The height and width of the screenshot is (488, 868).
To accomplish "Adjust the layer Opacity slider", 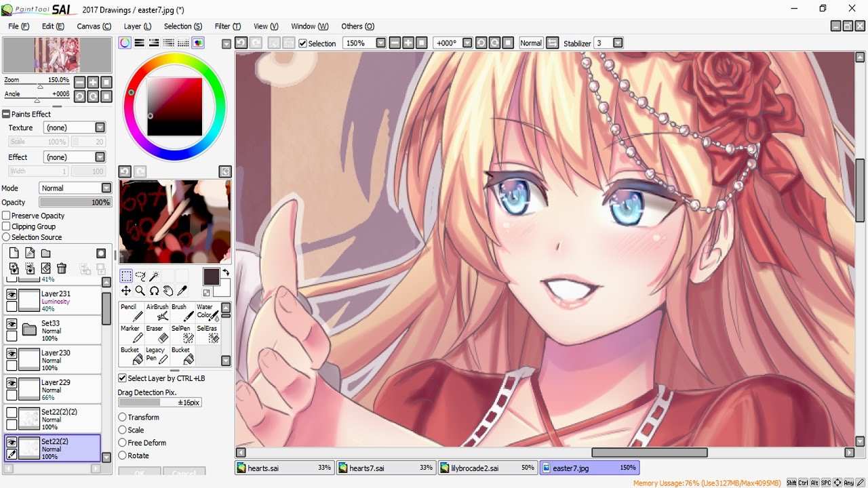I will click(x=75, y=202).
